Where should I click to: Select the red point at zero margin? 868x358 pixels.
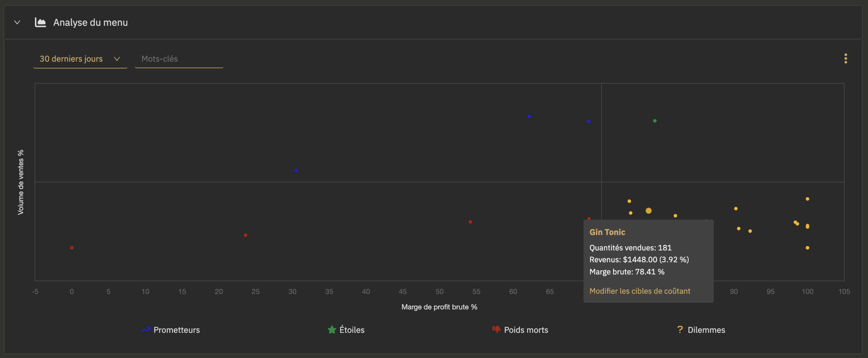point(72,248)
